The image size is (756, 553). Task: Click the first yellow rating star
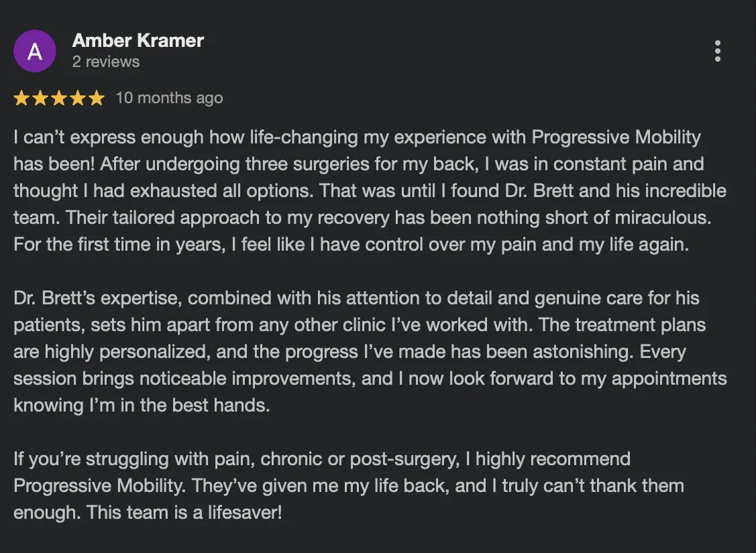click(21, 99)
